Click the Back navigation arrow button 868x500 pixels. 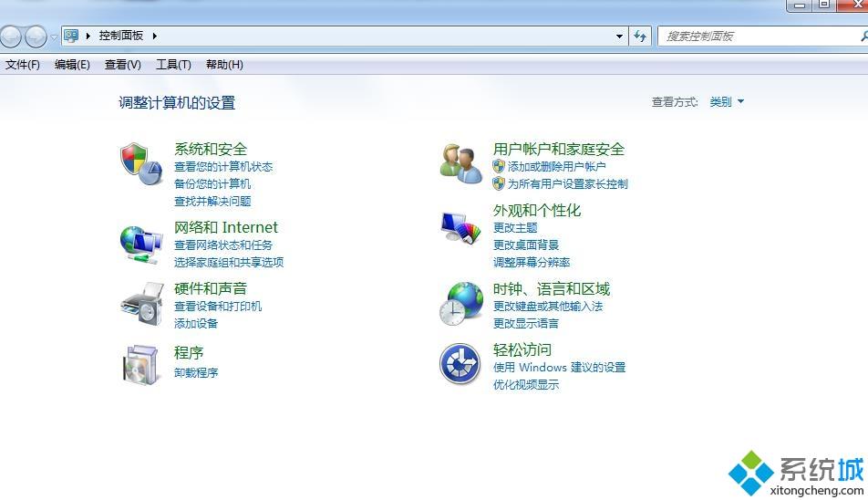coord(11,36)
